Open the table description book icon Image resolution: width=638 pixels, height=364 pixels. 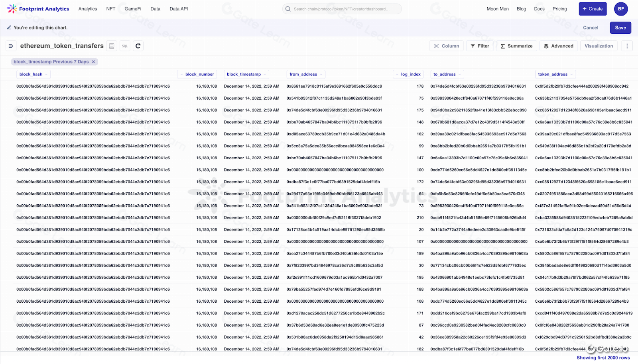tap(112, 46)
